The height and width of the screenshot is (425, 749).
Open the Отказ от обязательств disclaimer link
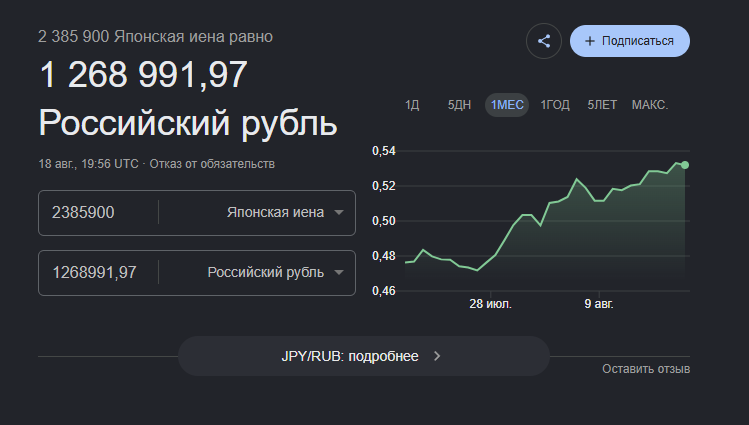[x=212, y=164]
